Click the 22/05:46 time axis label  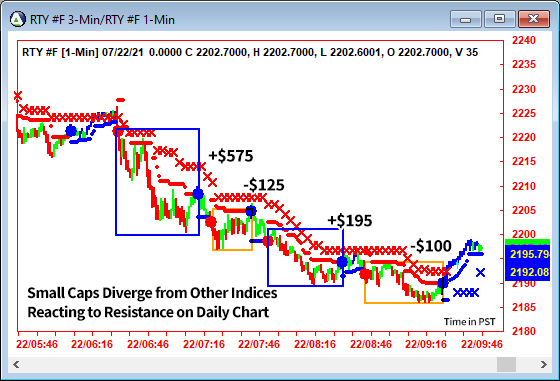37,344
